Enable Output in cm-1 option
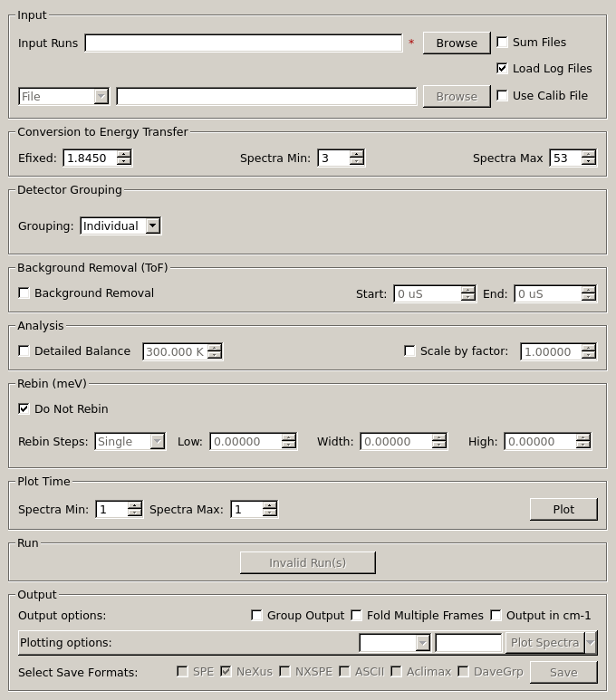Screen dimensions: 616x700 pyautogui.click(x=496, y=615)
